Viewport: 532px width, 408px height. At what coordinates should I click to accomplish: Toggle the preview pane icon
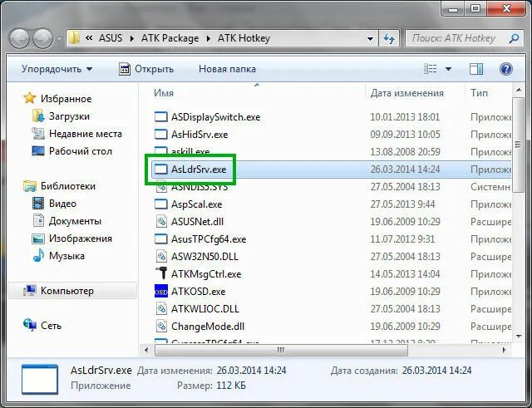476,69
